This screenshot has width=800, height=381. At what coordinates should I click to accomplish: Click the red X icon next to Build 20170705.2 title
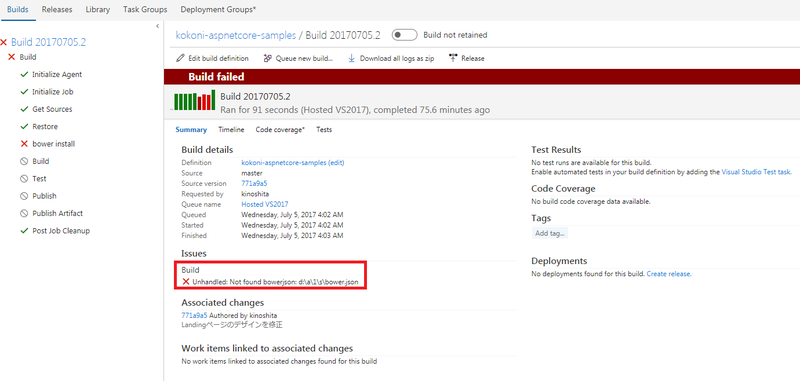pyautogui.click(x=4, y=42)
